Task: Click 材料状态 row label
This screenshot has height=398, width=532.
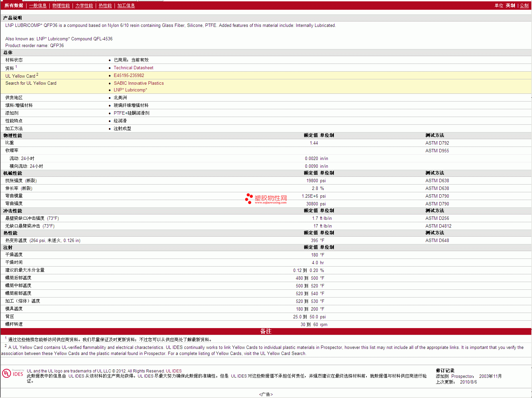Action: click(14, 60)
